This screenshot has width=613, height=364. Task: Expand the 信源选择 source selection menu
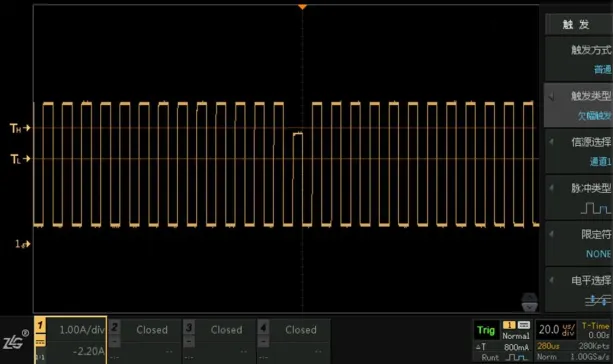tap(578, 151)
